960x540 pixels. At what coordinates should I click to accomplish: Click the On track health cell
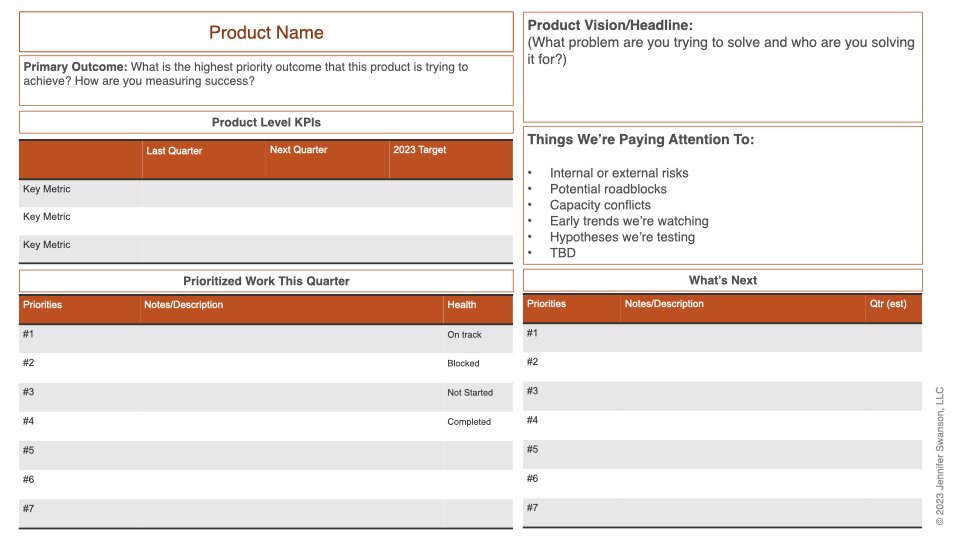(x=465, y=335)
